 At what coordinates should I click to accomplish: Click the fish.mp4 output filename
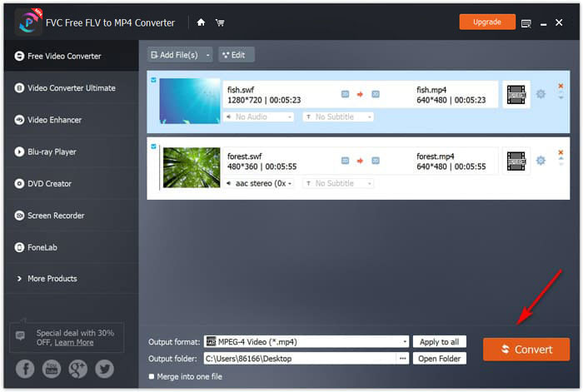(x=431, y=90)
